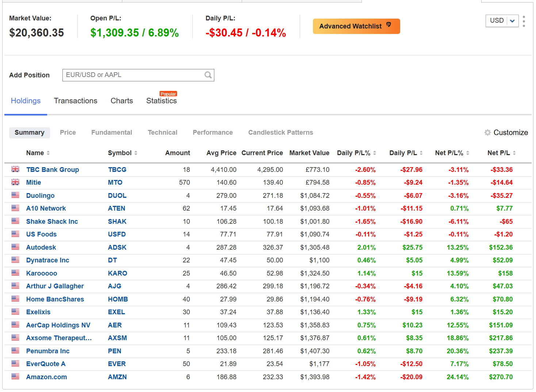This screenshot has width=536, height=392.
Task: Open the Duolingo holding link
Action: coord(40,196)
